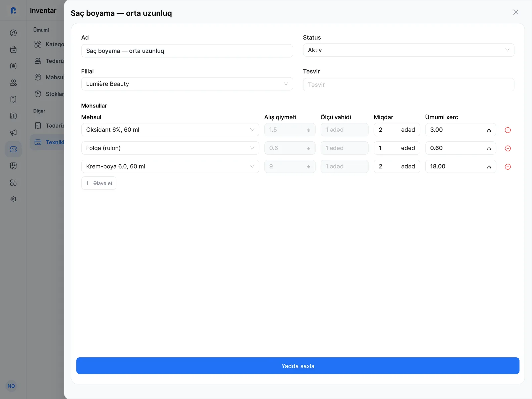532x399 pixels.
Task: Open the highlighted inventory icon in sidebar
Action: pos(13,149)
